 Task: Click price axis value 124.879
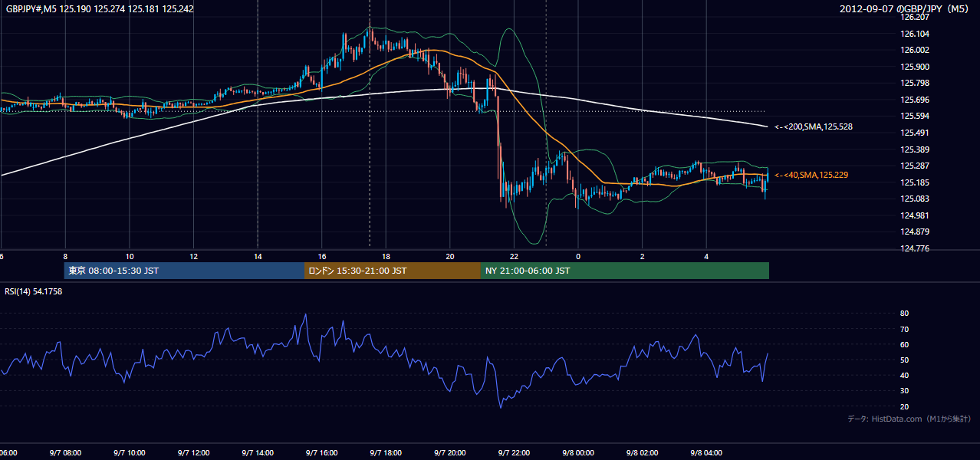pos(916,232)
